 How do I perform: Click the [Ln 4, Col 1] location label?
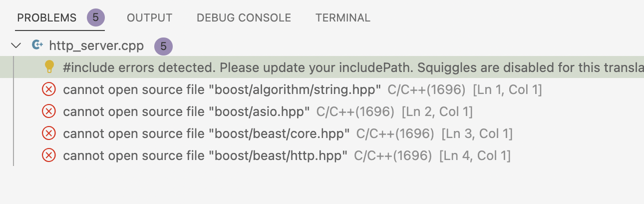click(x=475, y=155)
